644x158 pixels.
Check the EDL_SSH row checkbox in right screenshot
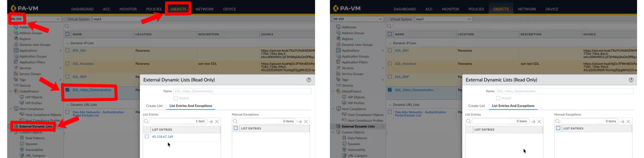390,50
